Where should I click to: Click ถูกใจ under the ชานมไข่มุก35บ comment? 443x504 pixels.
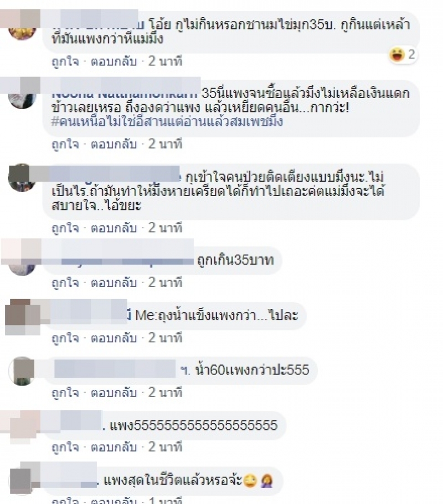[x=65, y=61]
